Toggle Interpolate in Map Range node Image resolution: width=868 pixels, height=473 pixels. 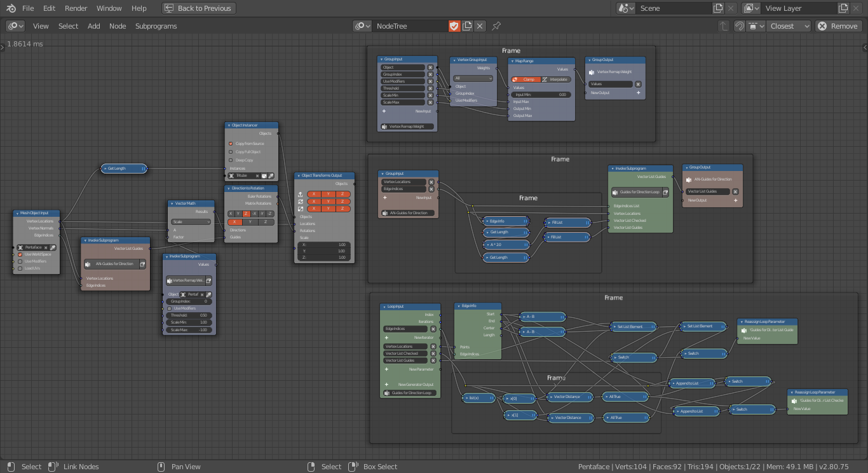tap(556, 79)
